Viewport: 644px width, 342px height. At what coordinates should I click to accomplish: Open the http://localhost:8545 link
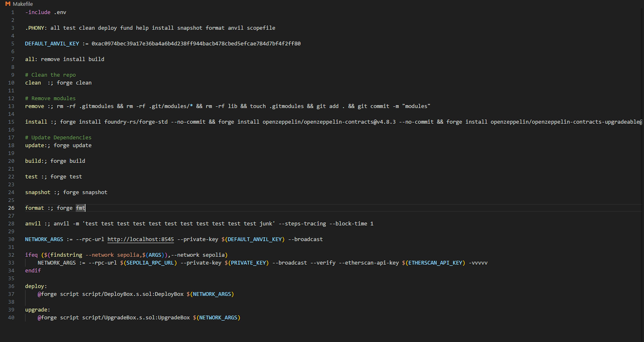click(141, 239)
